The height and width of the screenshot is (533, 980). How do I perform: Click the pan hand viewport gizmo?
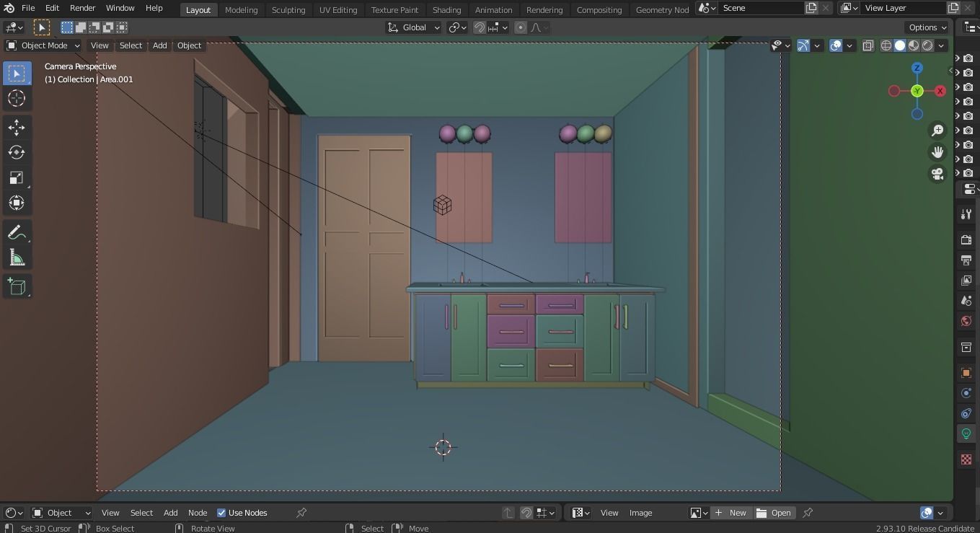pyautogui.click(x=937, y=152)
